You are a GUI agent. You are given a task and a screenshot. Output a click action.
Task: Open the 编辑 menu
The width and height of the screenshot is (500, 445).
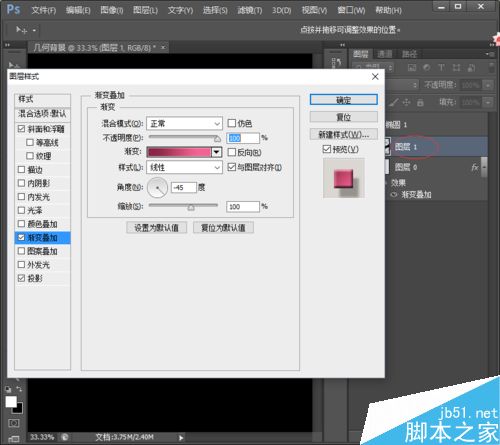(x=78, y=10)
